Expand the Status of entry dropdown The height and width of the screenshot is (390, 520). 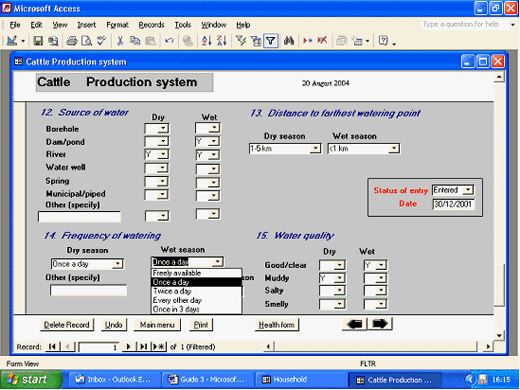pos(468,190)
